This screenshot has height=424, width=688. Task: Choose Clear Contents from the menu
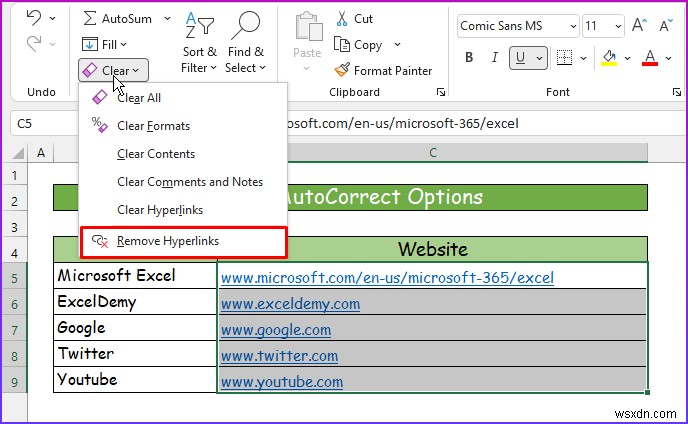pos(183,154)
